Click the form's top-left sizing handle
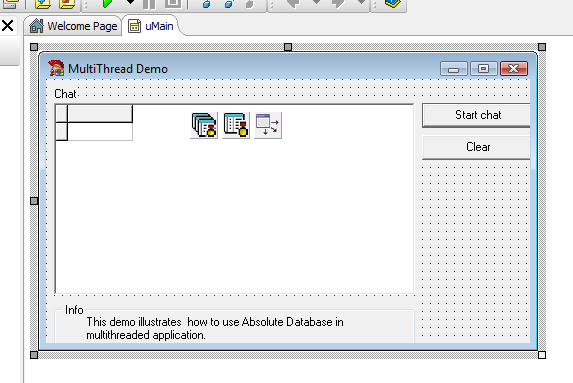 (34, 47)
